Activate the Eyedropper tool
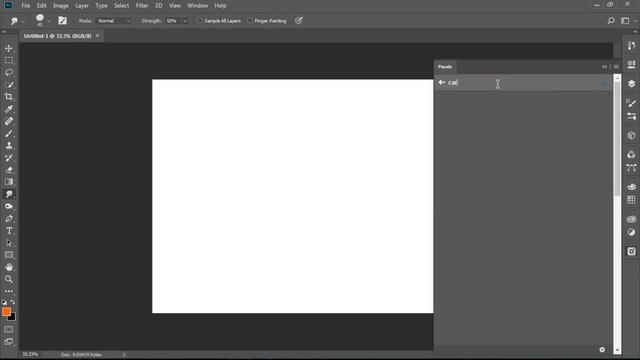This screenshot has width=640, height=360. [x=9, y=109]
